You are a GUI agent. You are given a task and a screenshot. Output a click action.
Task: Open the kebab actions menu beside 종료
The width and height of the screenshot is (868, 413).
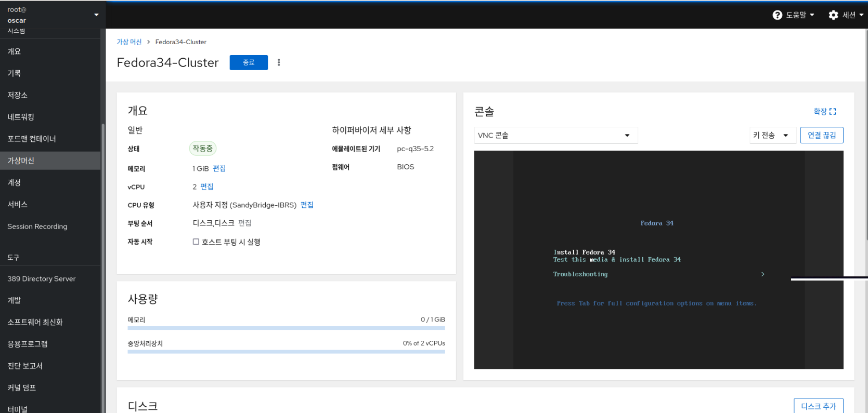click(279, 62)
